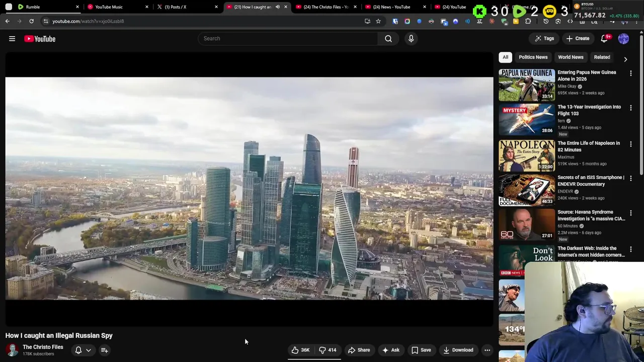644x362 pixels.
Task: Install or cast icon in address bar
Action: coord(367,21)
